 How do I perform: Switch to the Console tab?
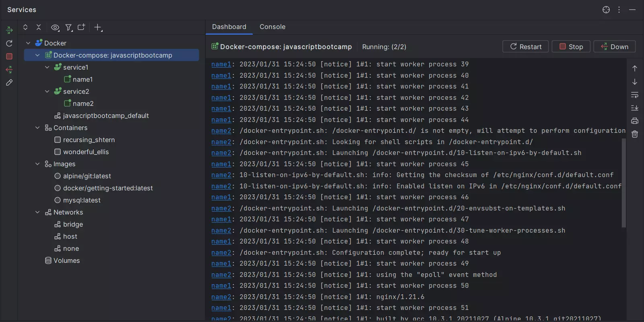(x=272, y=27)
